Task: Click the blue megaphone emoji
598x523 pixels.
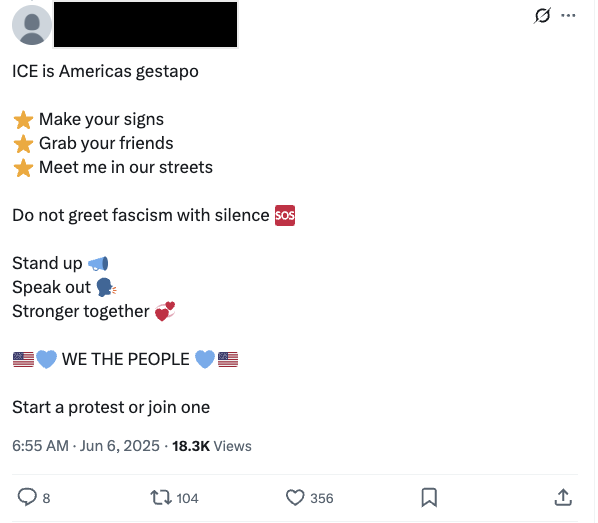Action: pos(98,264)
